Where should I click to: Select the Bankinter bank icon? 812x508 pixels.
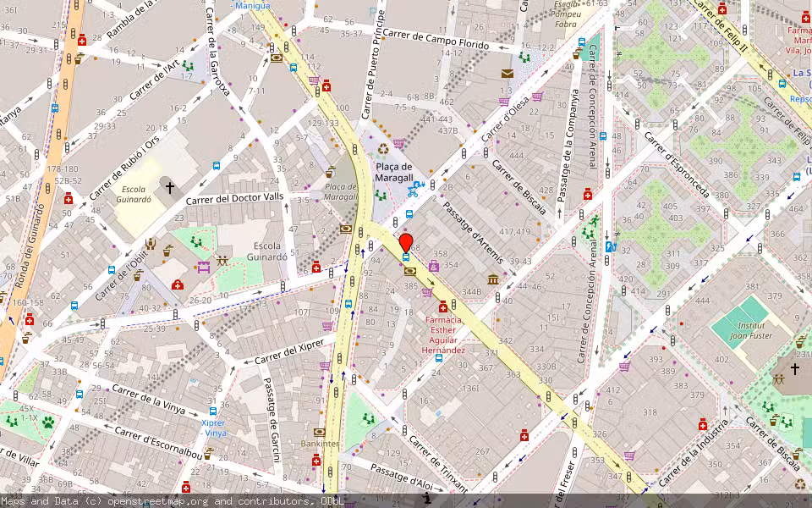click(x=319, y=433)
